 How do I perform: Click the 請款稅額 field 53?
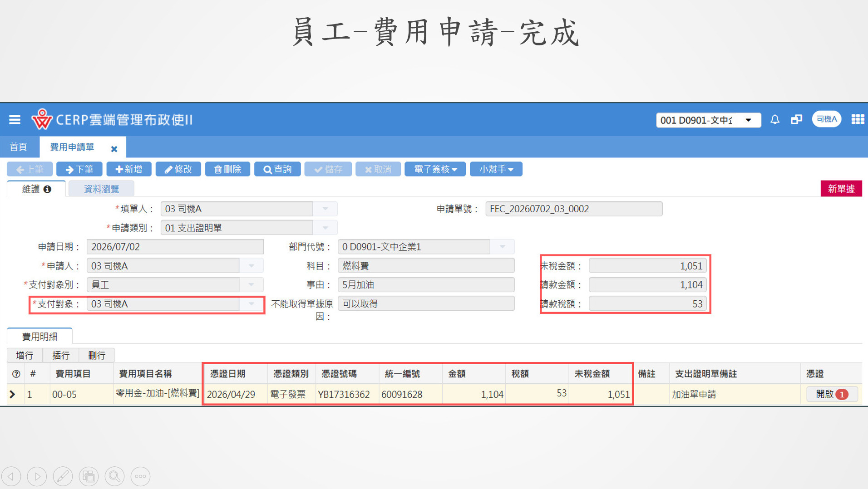point(648,304)
